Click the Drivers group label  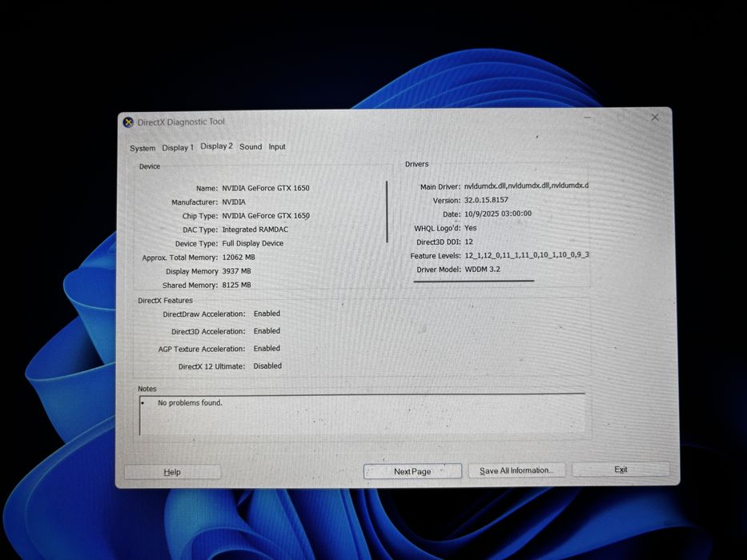click(x=417, y=164)
